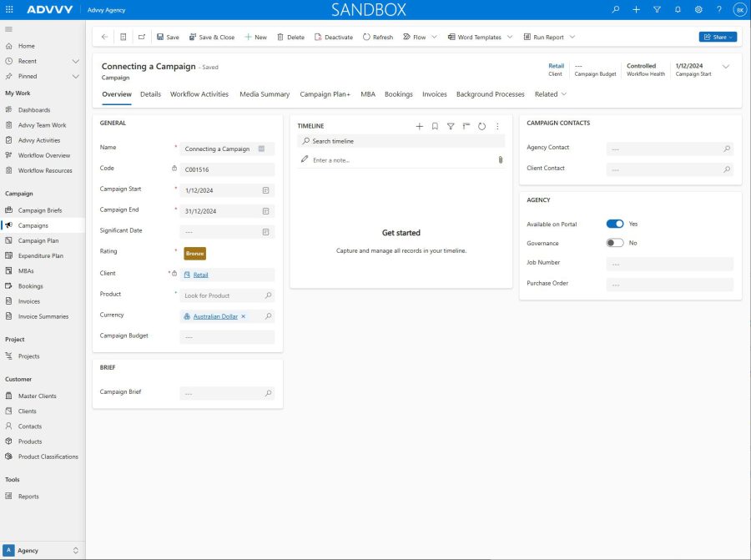Click the paperclip attachment icon in the note box
The image size is (751, 560).
(x=500, y=159)
